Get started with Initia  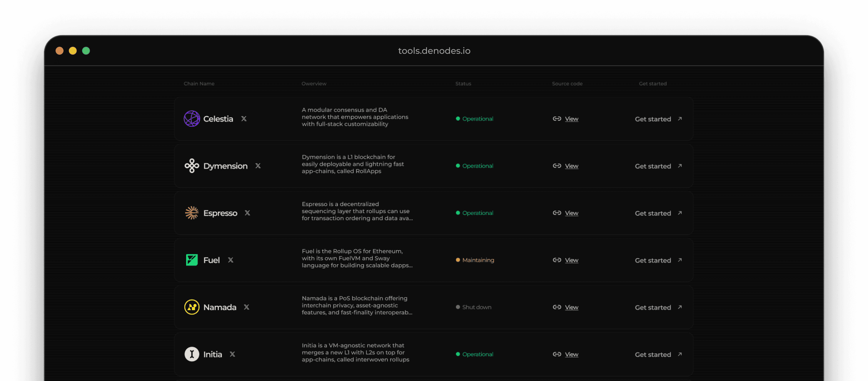point(653,355)
